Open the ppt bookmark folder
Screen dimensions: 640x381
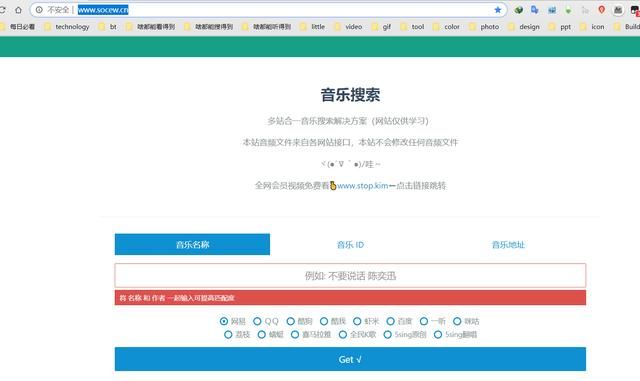click(560, 27)
